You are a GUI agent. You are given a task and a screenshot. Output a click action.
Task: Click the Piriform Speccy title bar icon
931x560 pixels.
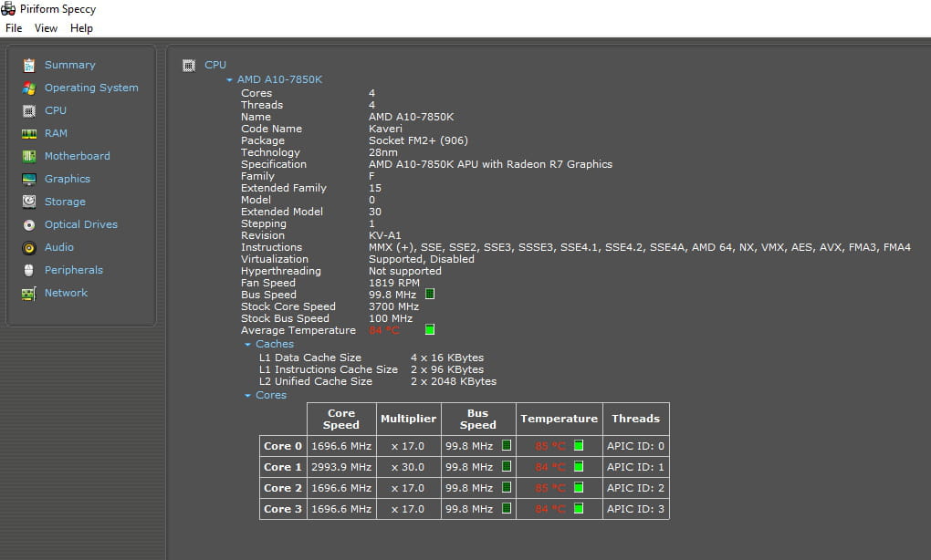coord(8,9)
